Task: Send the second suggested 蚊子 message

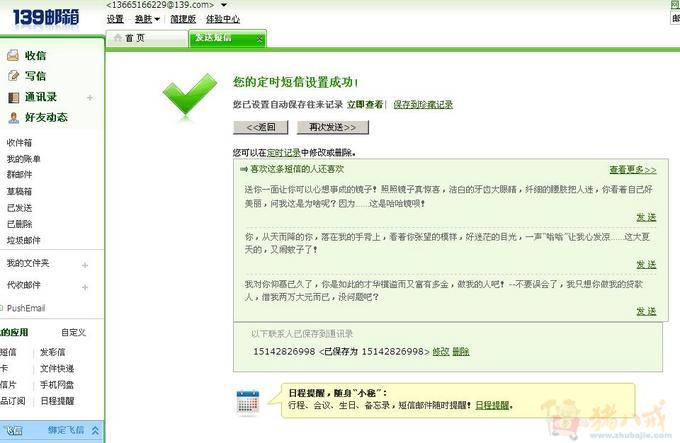Action: pos(646,264)
